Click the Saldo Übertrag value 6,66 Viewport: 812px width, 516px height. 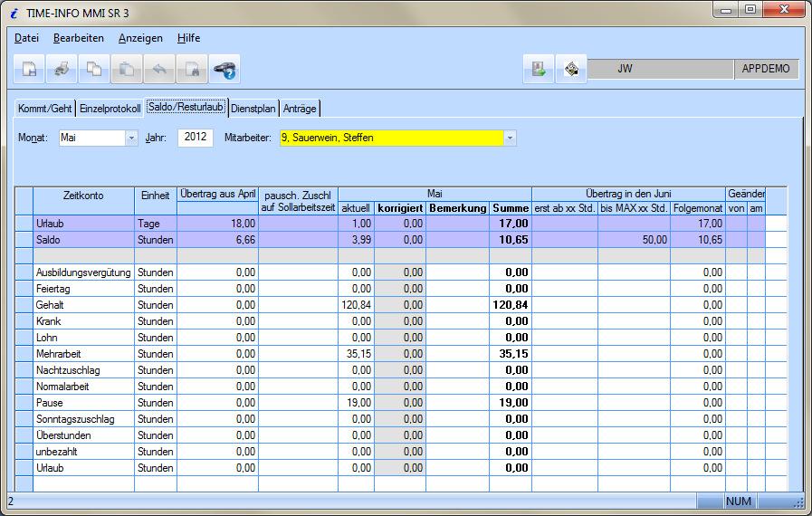coord(217,240)
